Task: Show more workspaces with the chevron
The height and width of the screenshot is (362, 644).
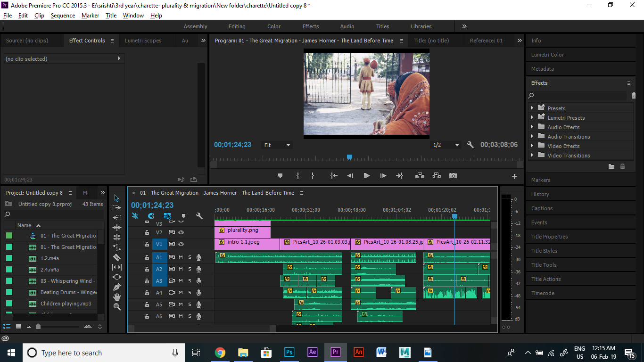Action: click(x=464, y=26)
